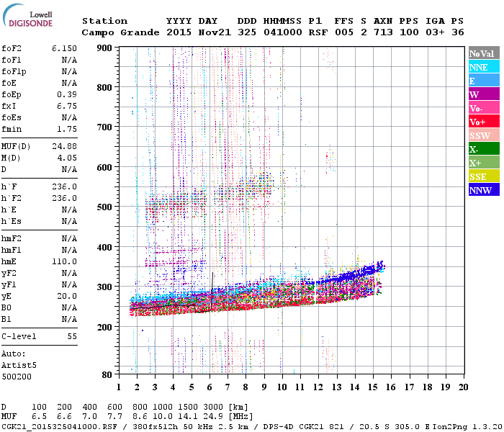The height and width of the screenshot is (432, 504).
Task: Select the SSW legend swatch
Action: (484, 135)
